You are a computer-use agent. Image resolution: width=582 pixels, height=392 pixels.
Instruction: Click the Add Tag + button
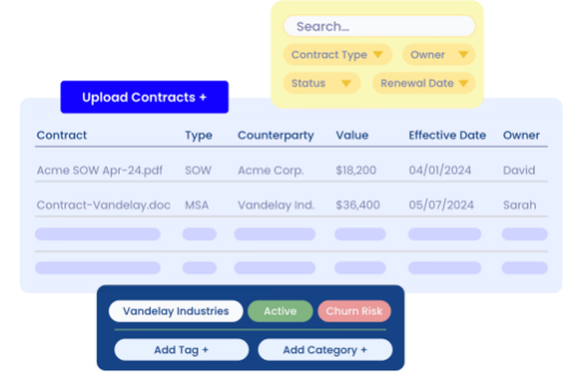[x=181, y=350]
